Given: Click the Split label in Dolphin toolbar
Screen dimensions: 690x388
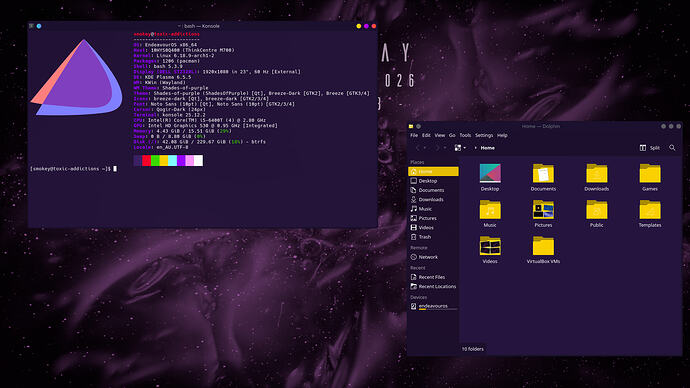Looking at the screenshot, I should click(x=655, y=148).
